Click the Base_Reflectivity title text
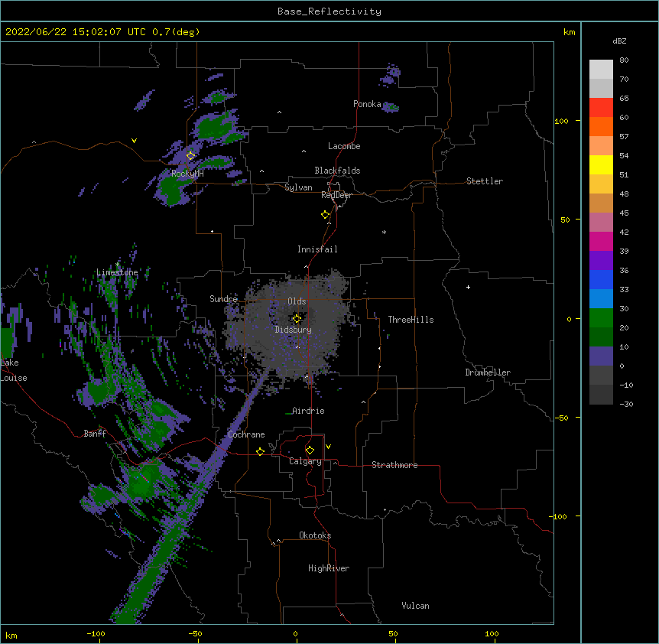 329,11
